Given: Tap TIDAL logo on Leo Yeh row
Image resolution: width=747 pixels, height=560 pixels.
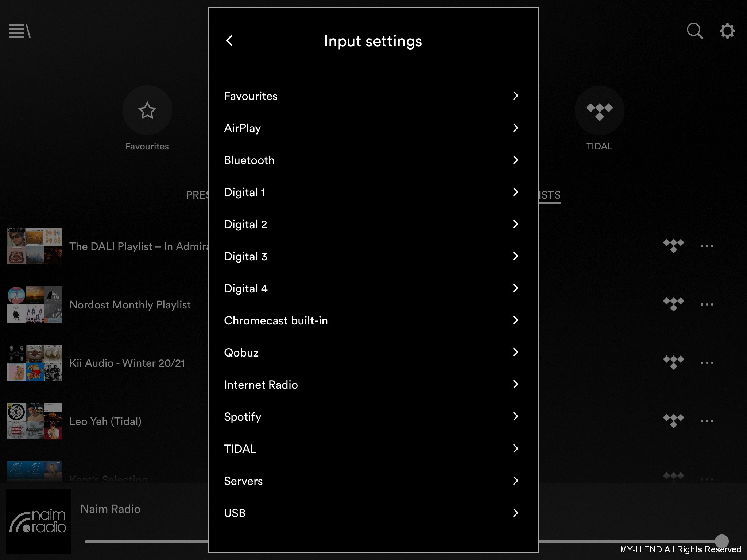Looking at the screenshot, I should [x=673, y=421].
